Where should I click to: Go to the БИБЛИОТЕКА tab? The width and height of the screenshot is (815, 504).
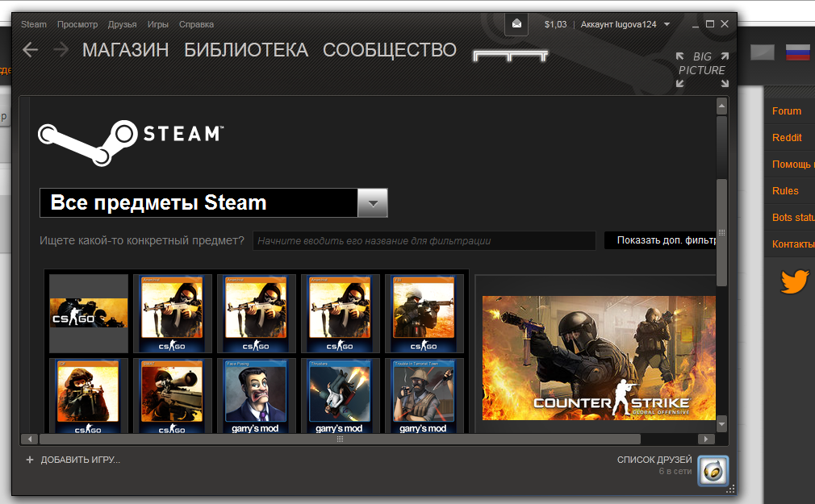246,50
